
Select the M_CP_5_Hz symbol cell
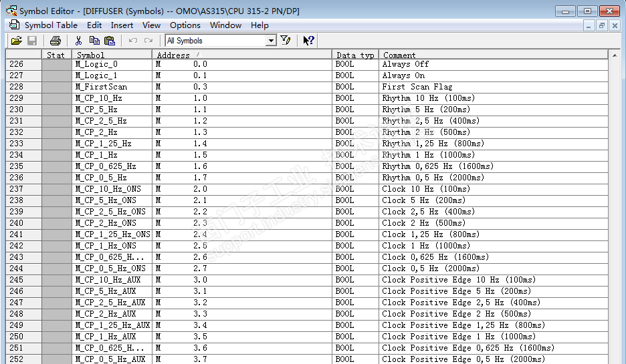[112, 110]
